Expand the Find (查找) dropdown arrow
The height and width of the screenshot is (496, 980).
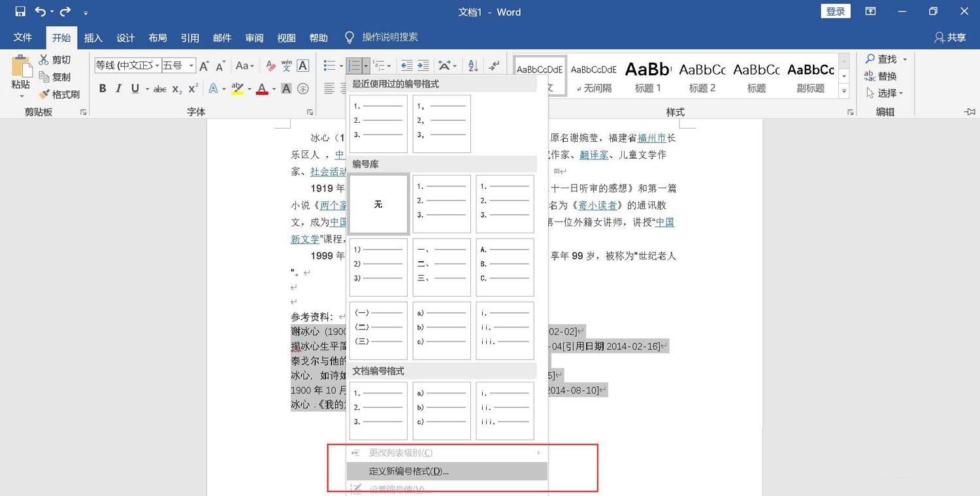tap(905, 60)
